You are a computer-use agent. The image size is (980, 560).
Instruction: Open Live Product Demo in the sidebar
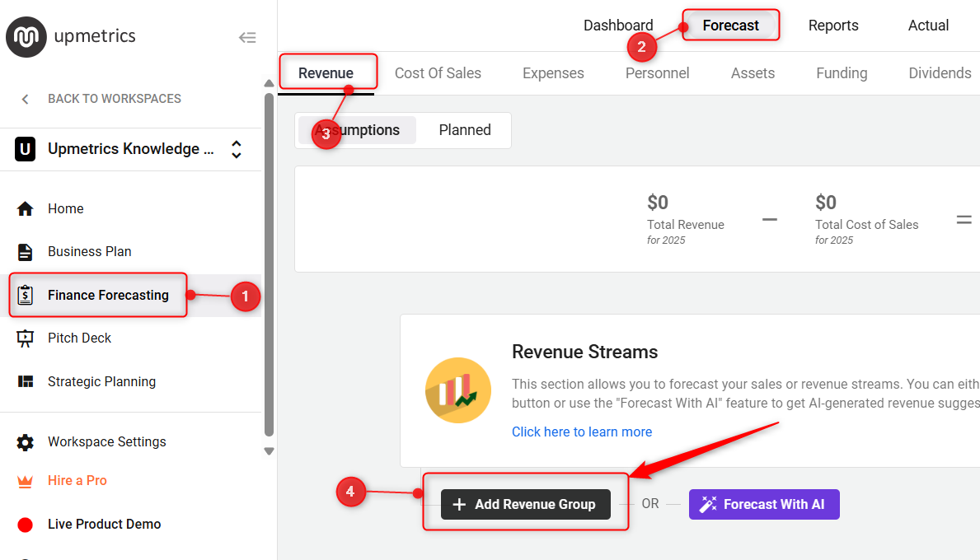coord(105,525)
